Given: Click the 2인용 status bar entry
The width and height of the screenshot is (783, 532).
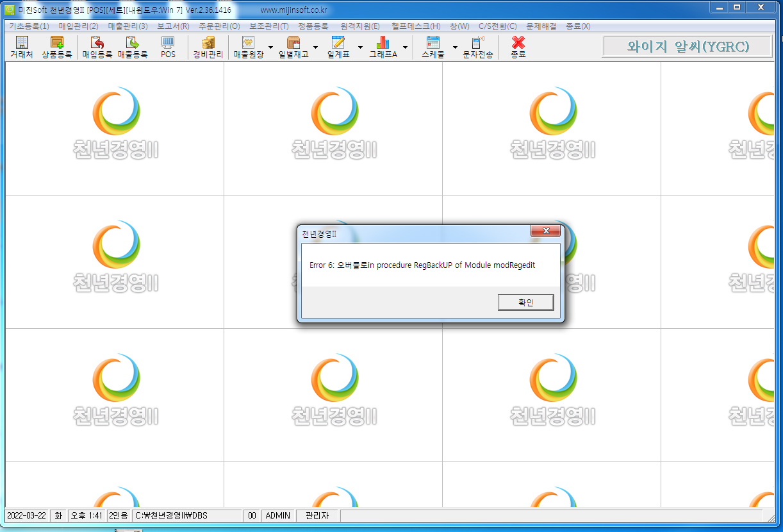Looking at the screenshot, I should pyautogui.click(x=119, y=515).
